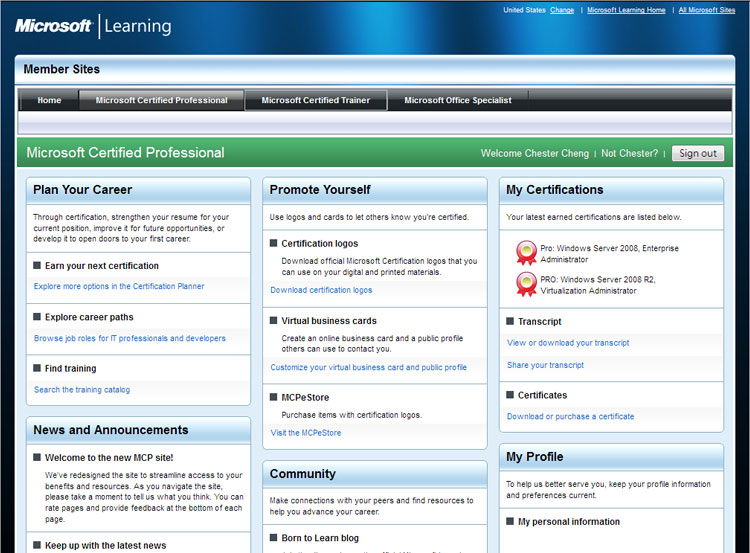Click the Virtualization Administrator certification ribbon icon
The height and width of the screenshot is (553, 750).
526,284
